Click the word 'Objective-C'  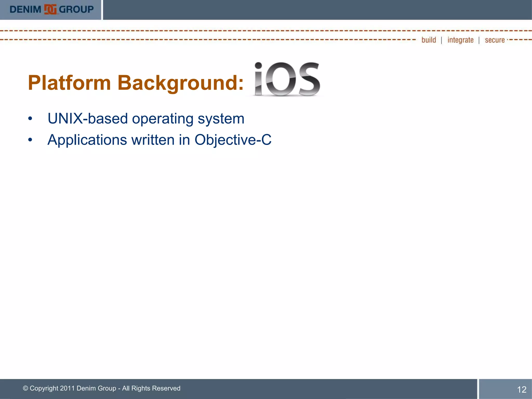click(x=233, y=140)
